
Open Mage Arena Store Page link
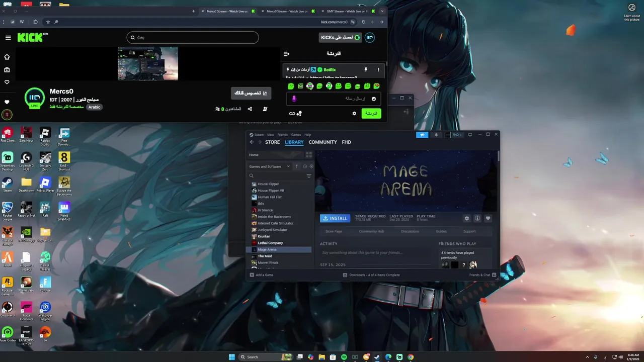pyautogui.click(x=334, y=231)
